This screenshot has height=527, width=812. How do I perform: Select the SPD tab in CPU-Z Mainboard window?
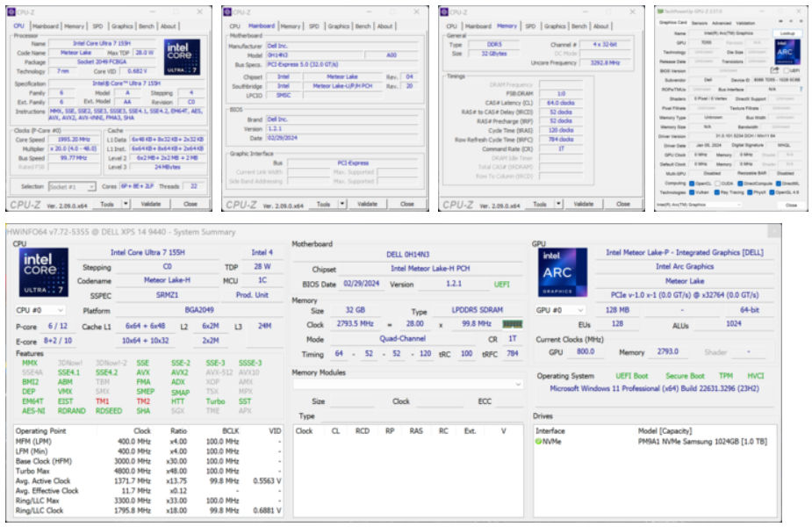(x=313, y=25)
